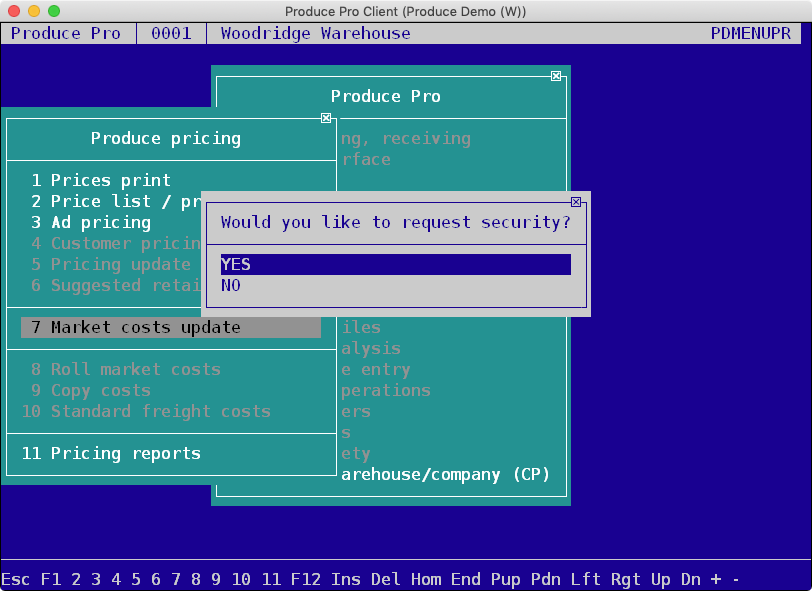Click function key 9 in bottom bar
Screen dimensions: 812x591
[216, 579]
